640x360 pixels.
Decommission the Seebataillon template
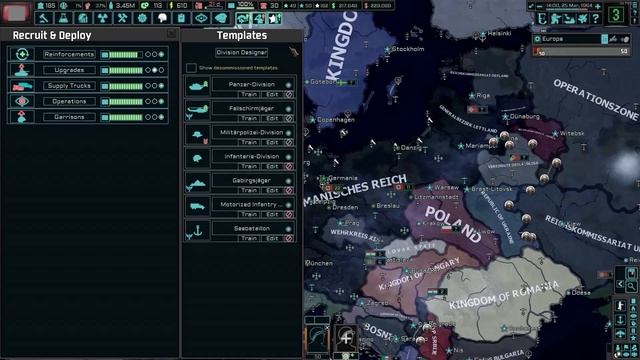pos(289,238)
